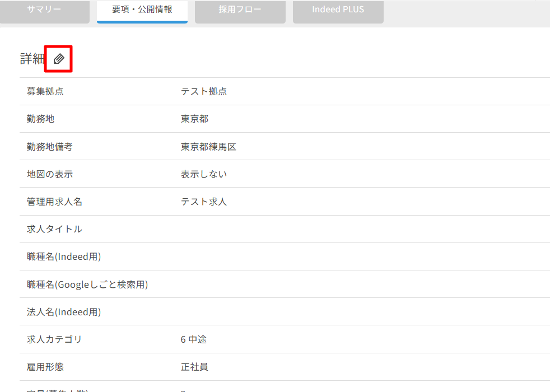Screen dimensions: 550x392
Task: Select the 表示しない map setting value
Action: (x=204, y=174)
